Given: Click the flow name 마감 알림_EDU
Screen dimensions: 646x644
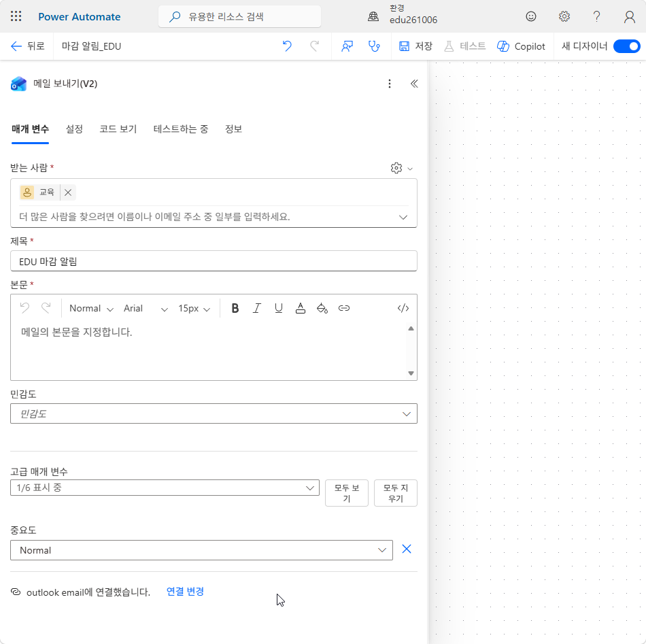Looking at the screenshot, I should click(92, 46).
